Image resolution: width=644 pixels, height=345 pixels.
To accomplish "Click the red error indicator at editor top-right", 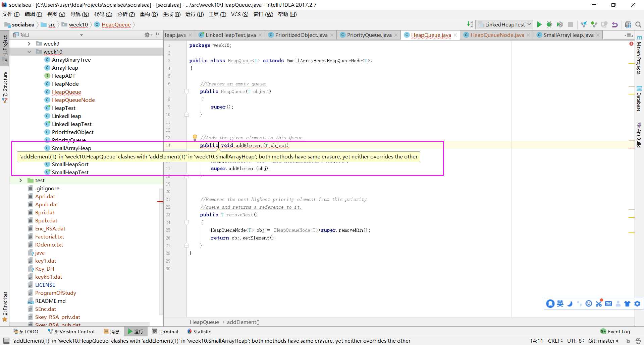I will [631, 44].
